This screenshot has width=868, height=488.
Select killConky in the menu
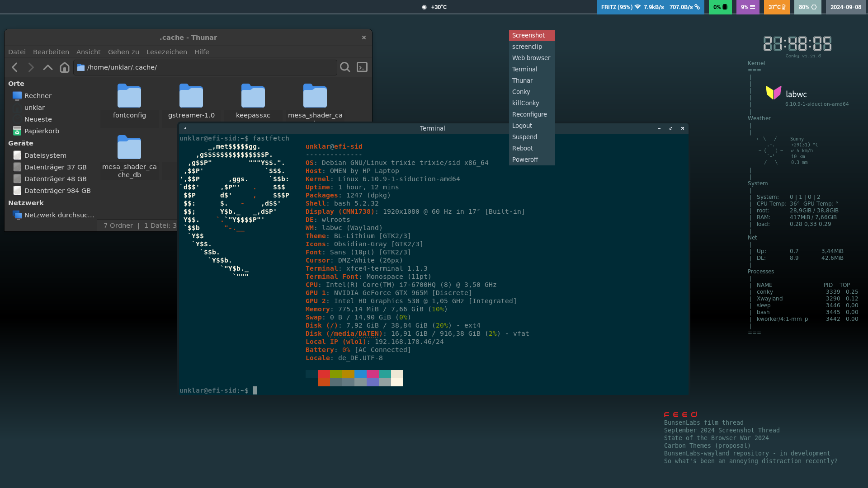(532, 103)
